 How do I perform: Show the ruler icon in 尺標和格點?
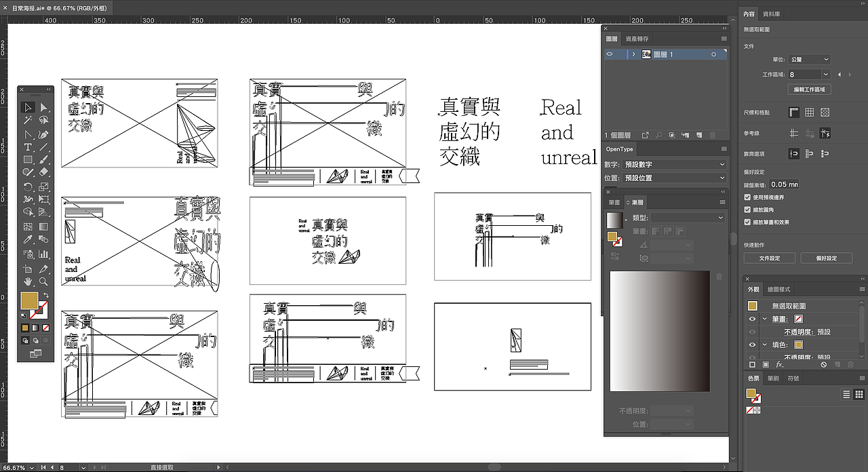[x=794, y=113]
